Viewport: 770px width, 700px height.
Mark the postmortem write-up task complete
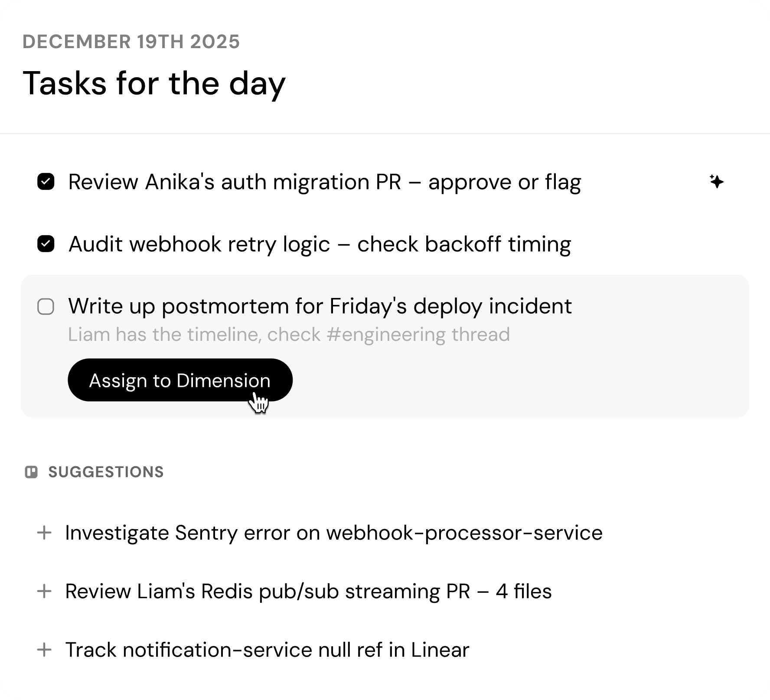point(46,307)
